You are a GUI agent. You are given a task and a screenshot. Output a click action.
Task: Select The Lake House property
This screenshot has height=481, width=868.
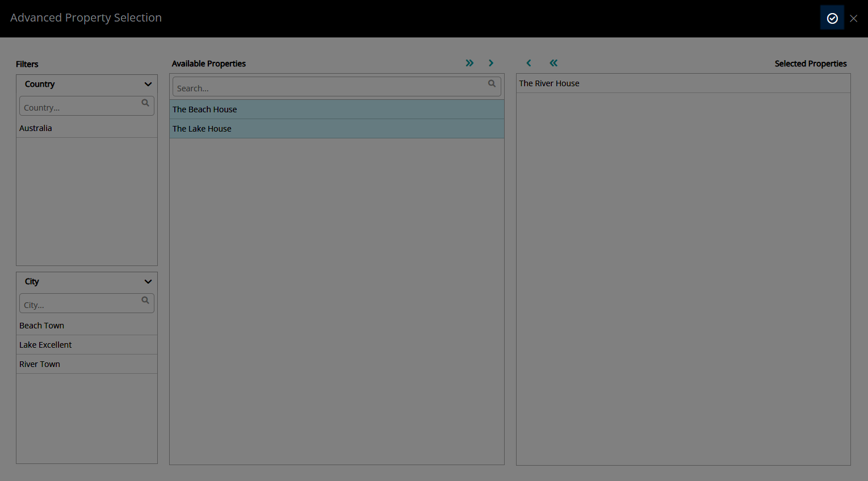pos(337,129)
